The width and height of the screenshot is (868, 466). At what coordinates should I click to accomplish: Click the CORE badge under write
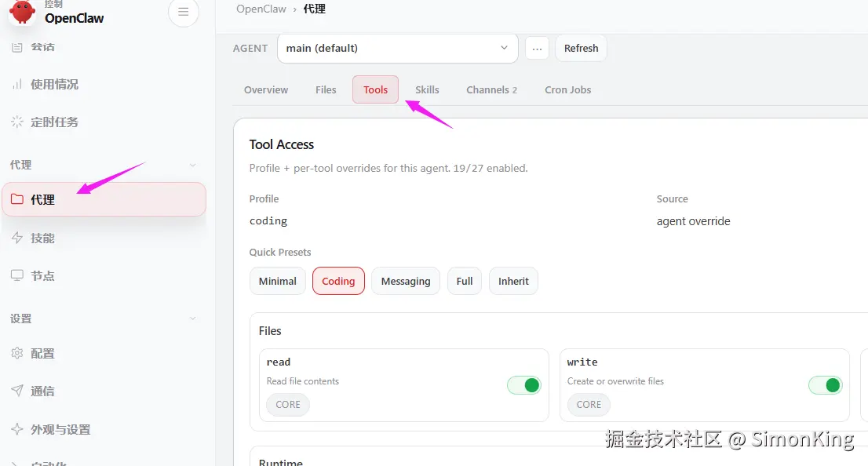(589, 405)
